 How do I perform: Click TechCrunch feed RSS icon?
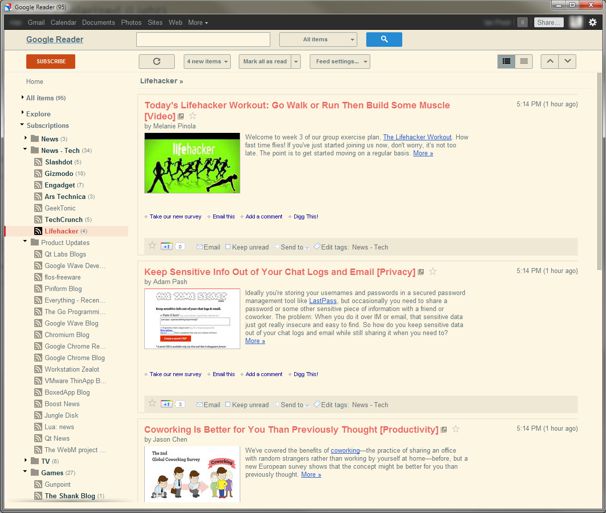tap(38, 220)
